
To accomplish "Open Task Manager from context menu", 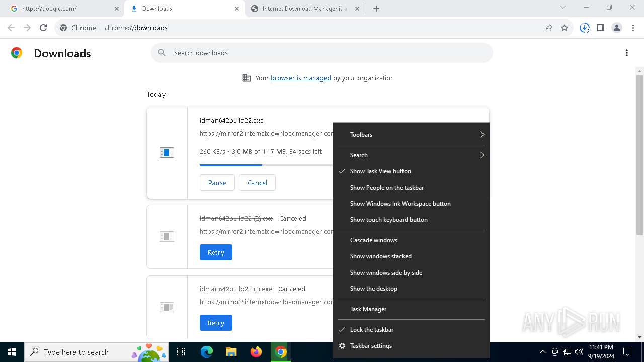I will click(411, 309).
